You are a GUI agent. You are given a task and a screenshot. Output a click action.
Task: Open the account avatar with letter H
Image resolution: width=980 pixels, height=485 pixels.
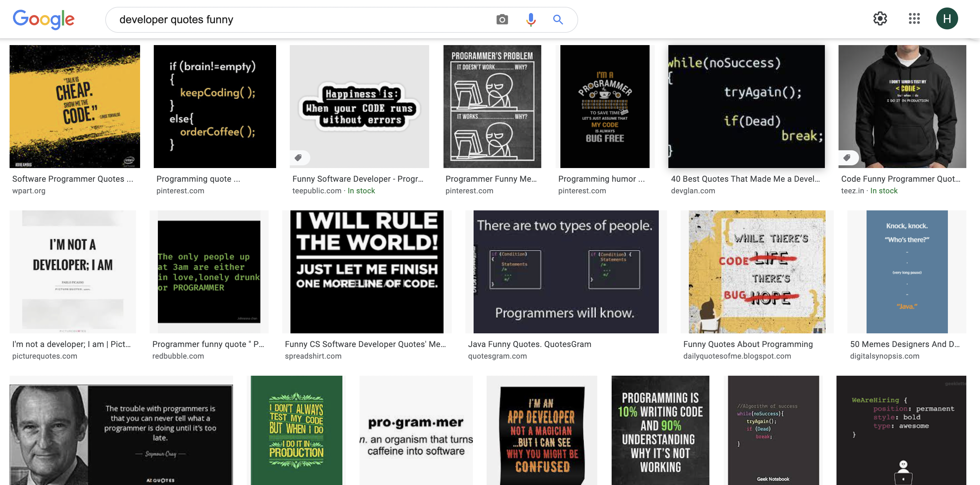pyautogui.click(x=947, y=19)
